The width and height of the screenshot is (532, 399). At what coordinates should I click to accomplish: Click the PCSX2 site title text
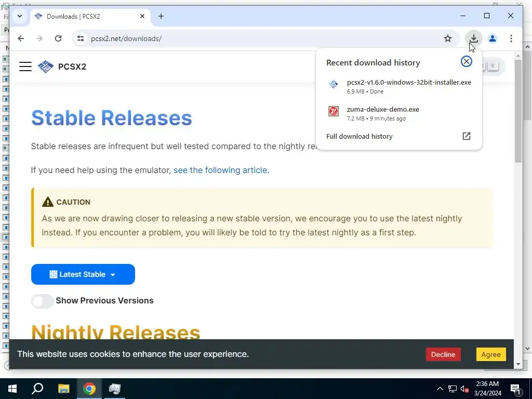pos(72,66)
